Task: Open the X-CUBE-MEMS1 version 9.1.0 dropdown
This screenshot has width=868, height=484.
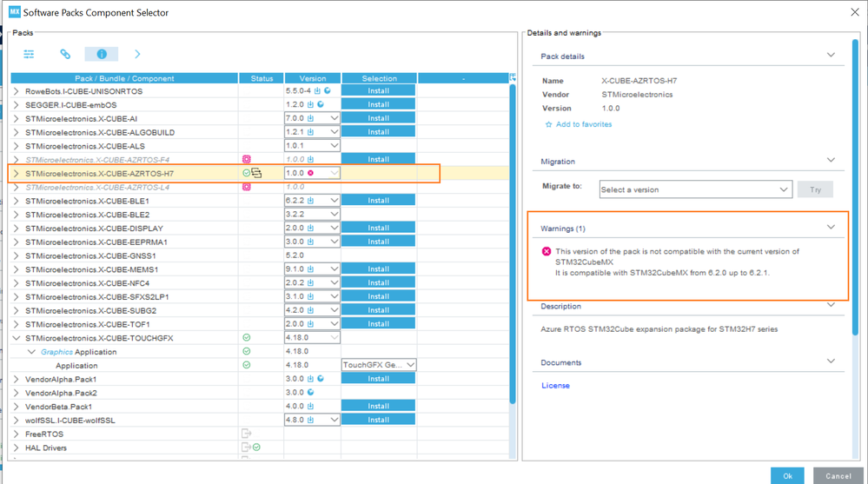Action: point(335,269)
